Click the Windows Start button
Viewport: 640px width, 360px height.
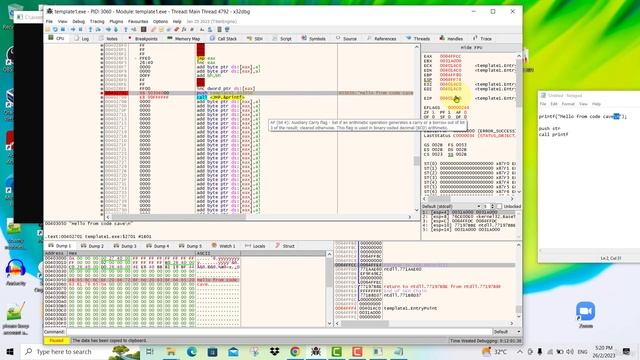pyautogui.click(x=10, y=351)
